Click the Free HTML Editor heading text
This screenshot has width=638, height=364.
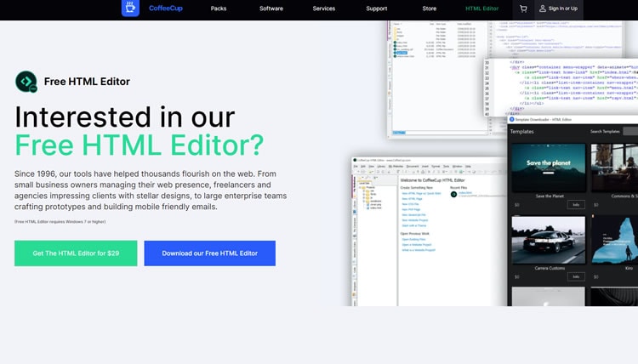click(x=87, y=82)
